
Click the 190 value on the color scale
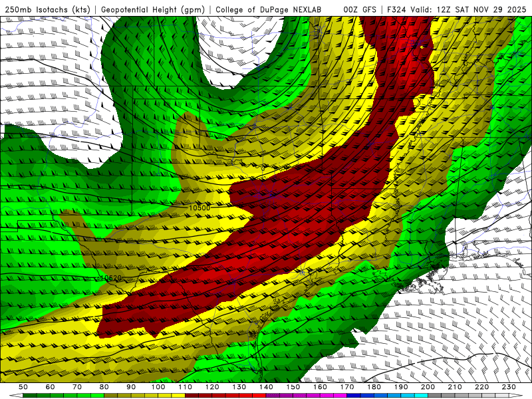(401, 387)
